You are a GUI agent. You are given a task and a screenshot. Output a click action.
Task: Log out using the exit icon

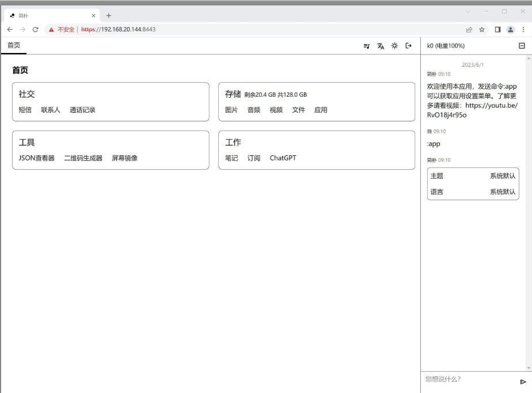(408, 46)
